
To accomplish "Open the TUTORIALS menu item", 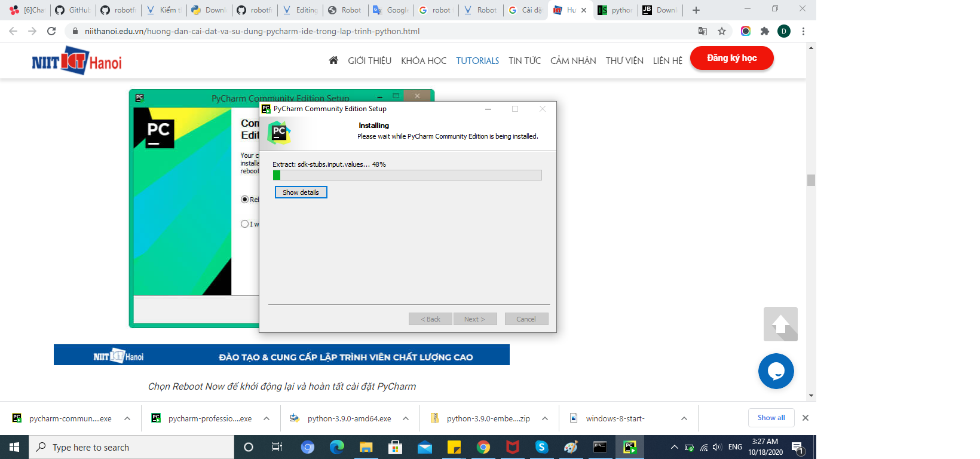I will [x=477, y=60].
